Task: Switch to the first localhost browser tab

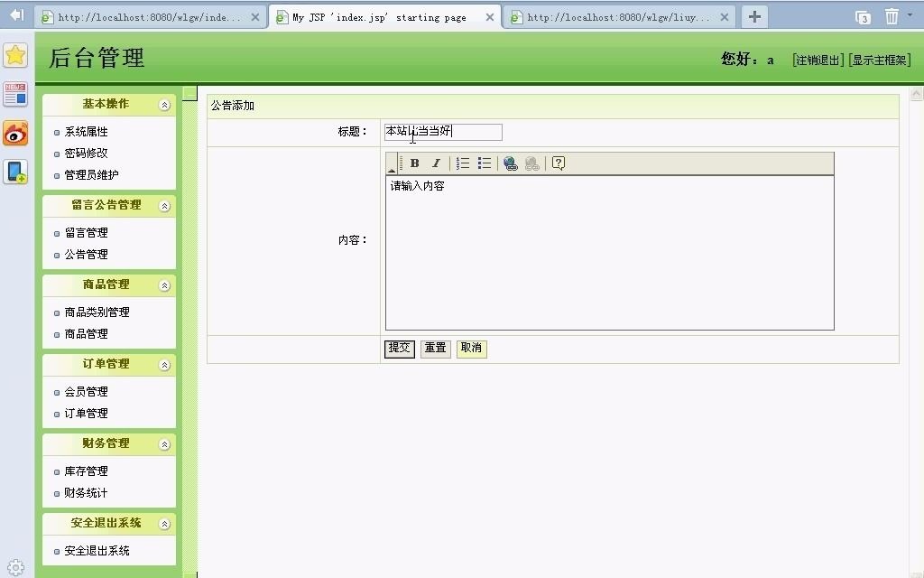Action: [x=144, y=15]
